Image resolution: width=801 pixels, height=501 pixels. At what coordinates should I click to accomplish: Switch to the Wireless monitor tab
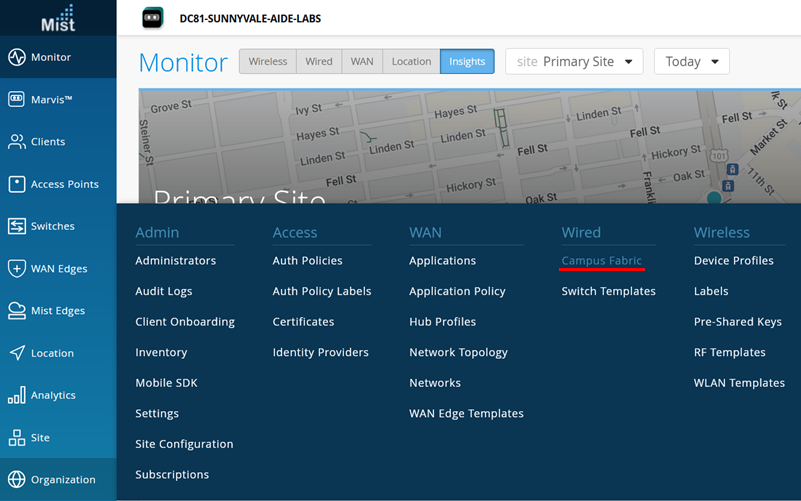(268, 62)
